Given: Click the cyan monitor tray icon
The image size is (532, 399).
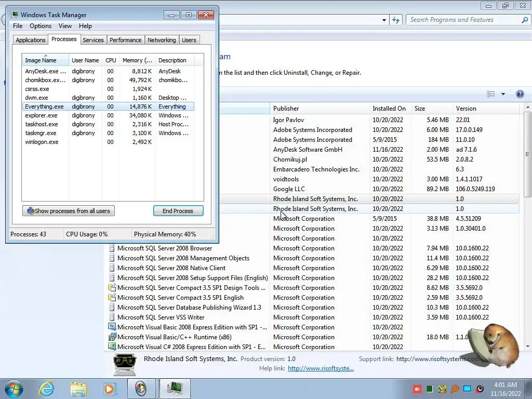Looking at the screenshot, I should [x=467, y=389].
